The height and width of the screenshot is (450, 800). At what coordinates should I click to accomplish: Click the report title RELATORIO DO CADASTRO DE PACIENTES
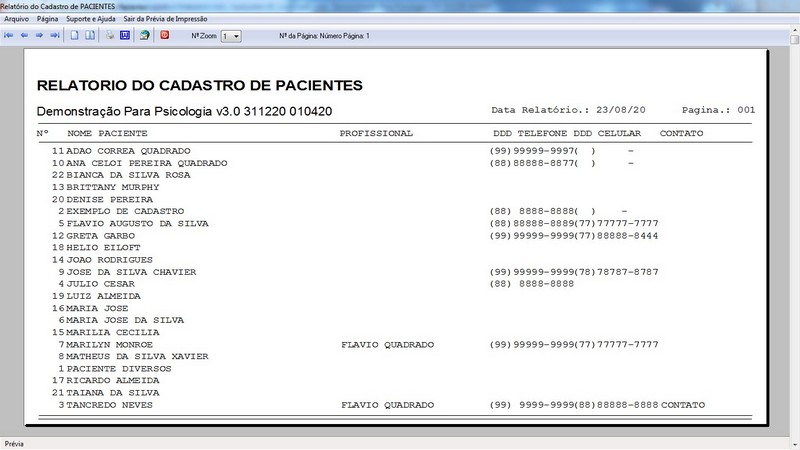199,85
